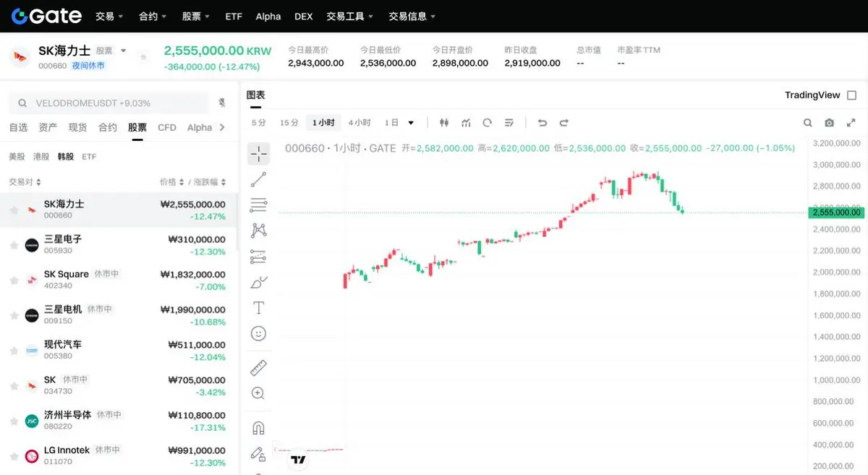Select the ETF sub-tab under 股票
The height and width of the screenshot is (475, 868).
coord(89,156)
